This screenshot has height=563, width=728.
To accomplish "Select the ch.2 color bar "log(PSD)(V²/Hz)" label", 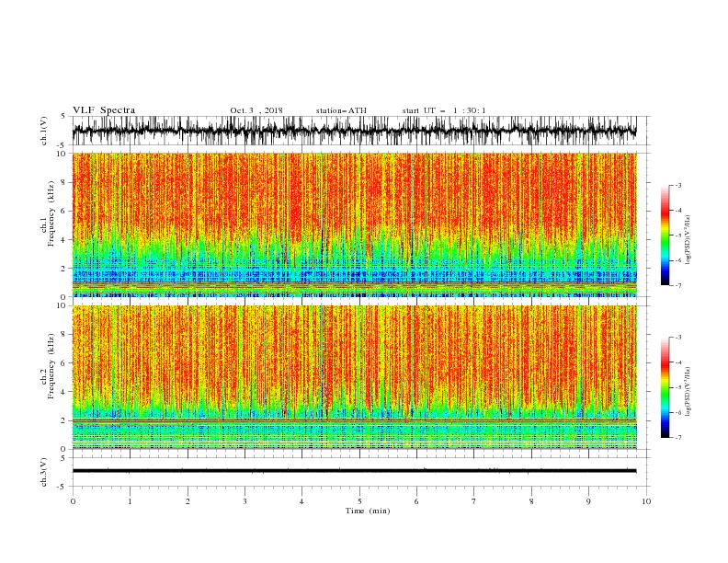I will [688, 392].
